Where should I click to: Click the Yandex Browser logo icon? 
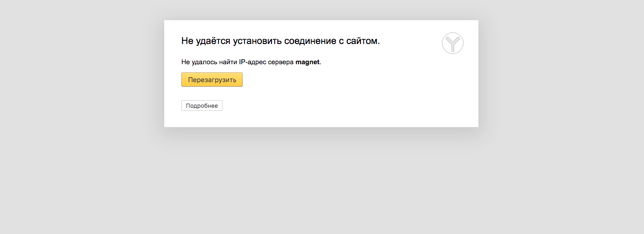pos(452,43)
